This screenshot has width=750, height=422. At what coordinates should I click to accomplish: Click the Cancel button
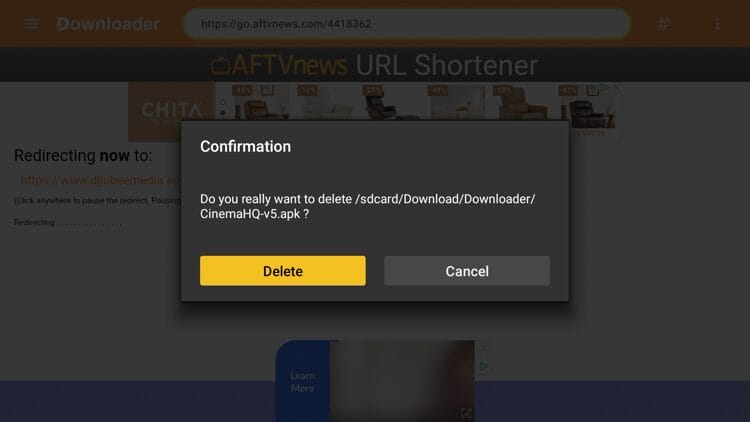[x=467, y=271]
